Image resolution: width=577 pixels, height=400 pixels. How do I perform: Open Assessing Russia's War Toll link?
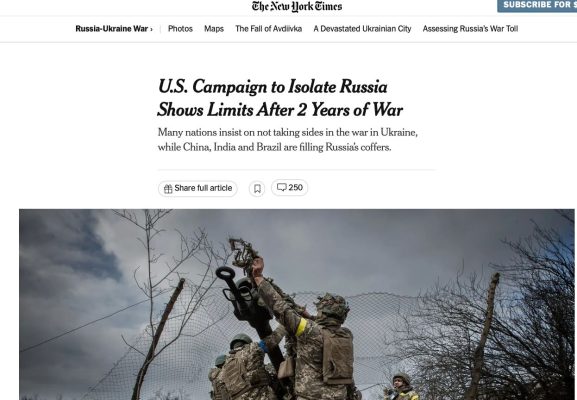(x=470, y=29)
